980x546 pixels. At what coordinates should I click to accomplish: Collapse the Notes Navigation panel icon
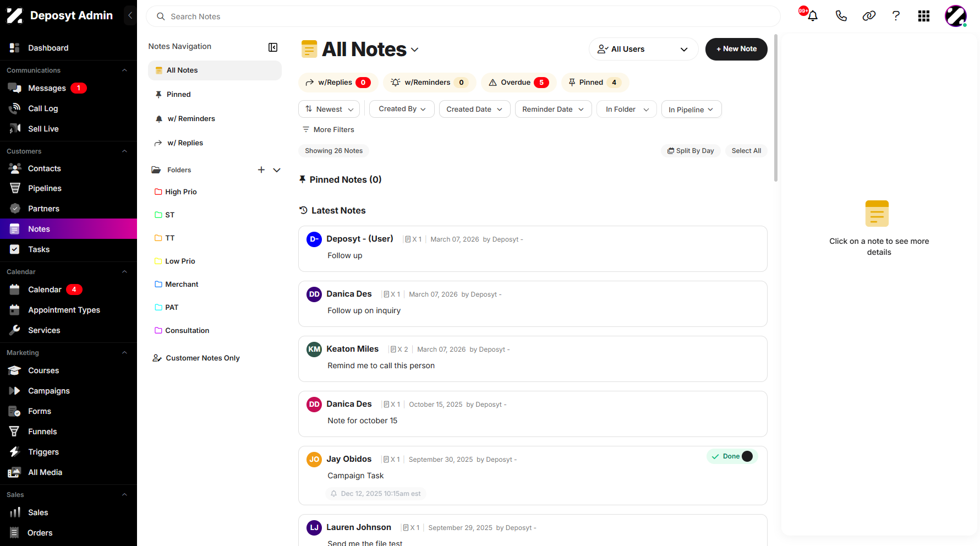pos(273,47)
